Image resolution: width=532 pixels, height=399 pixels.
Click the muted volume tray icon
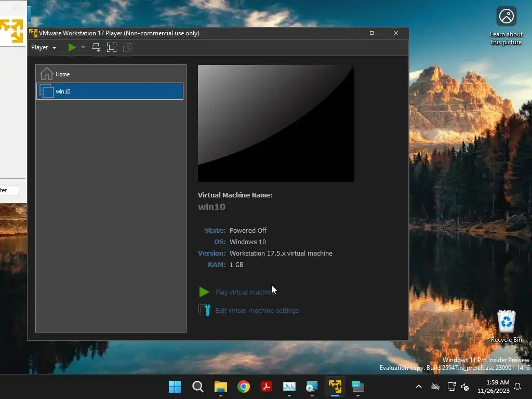465,387
